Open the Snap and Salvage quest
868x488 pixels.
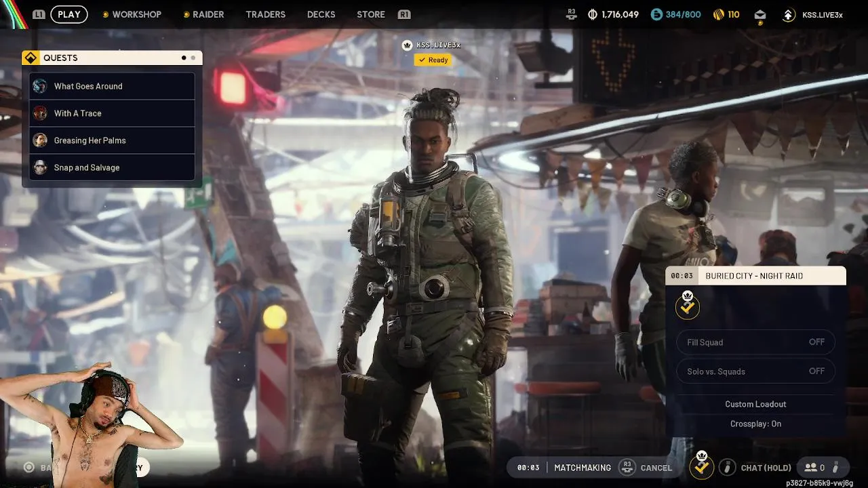(x=113, y=167)
